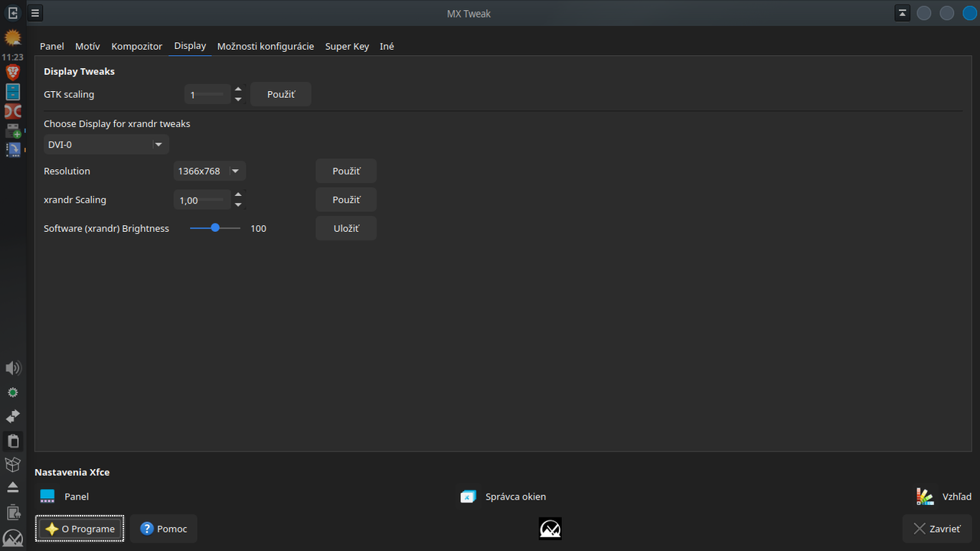Expand the DVI-0 display dropdown
Image resolution: width=980 pixels, height=551 pixels.
[106, 145]
